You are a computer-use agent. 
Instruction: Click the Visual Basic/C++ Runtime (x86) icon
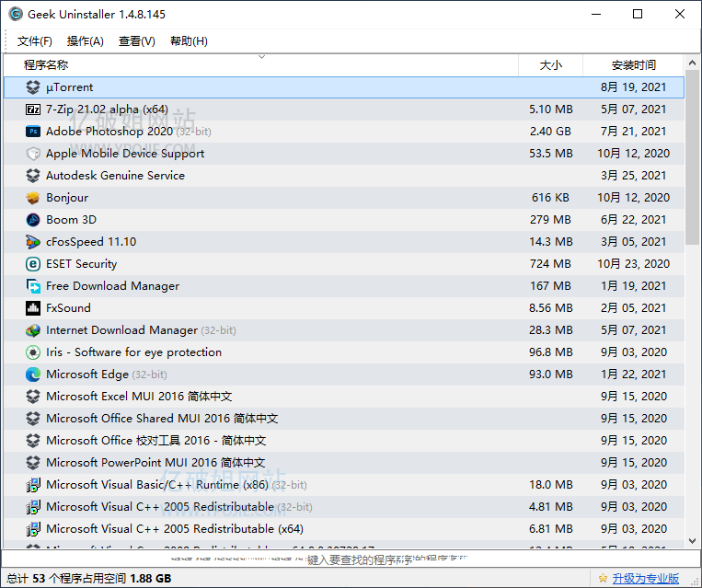coord(33,485)
